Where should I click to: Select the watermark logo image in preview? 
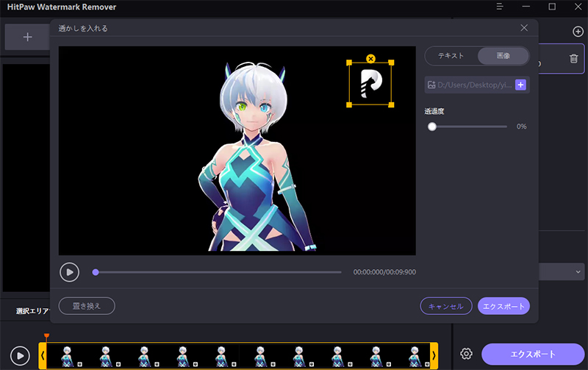(x=371, y=84)
